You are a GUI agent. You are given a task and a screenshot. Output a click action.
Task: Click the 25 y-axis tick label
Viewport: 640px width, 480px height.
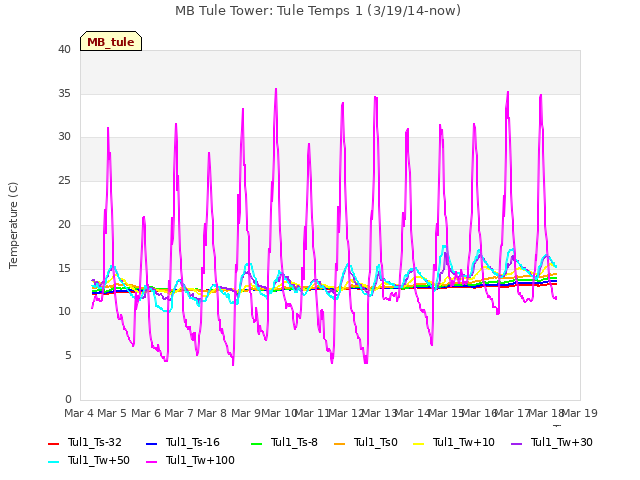point(64,180)
